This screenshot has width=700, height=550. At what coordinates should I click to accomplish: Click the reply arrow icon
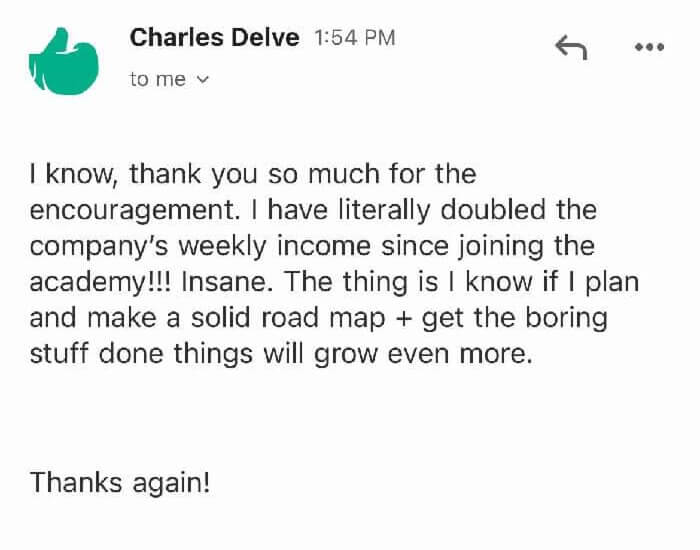click(x=570, y=47)
